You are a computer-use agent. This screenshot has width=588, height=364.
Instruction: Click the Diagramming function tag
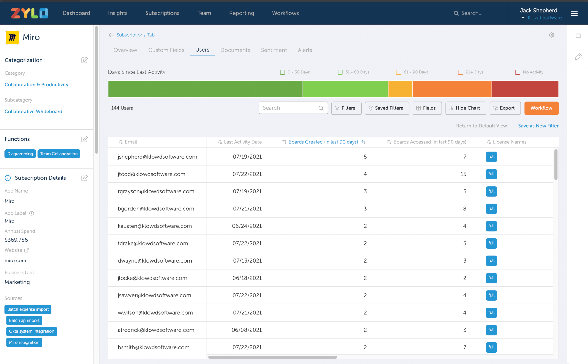point(20,154)
